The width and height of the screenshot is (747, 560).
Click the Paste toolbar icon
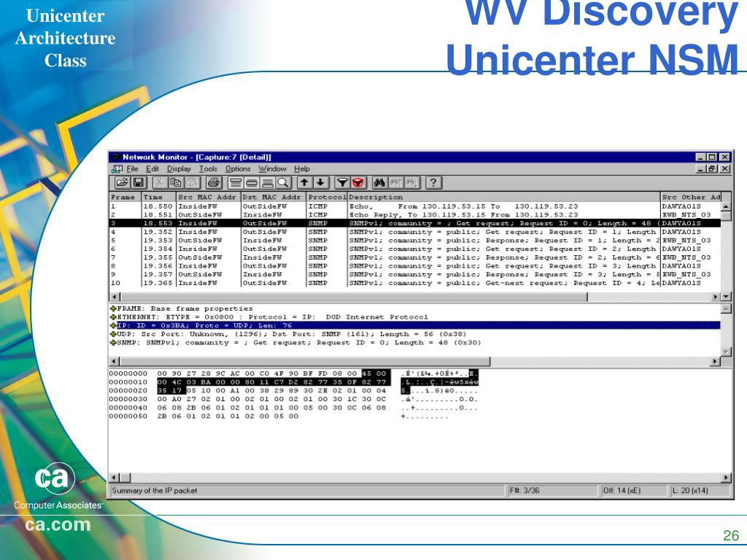(192, 183)
